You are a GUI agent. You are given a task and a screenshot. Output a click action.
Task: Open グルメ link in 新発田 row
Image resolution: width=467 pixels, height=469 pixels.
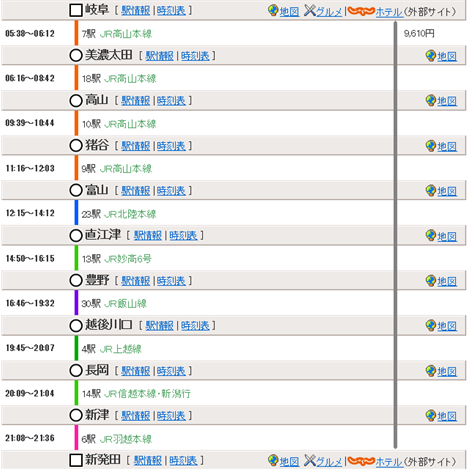point(329,462)
